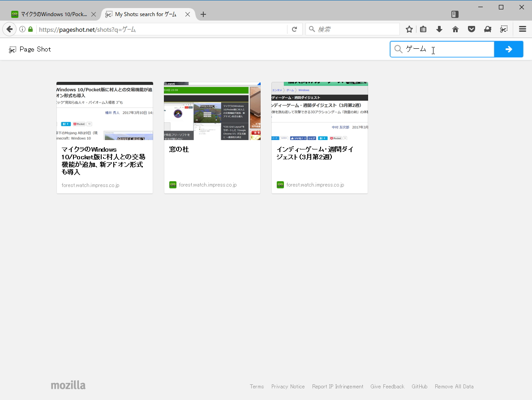This screenshot has width=532, height=400.
Task: Click forest.watch.impress.co.jp under インディーゲーム card
Action: click(315, 185)
